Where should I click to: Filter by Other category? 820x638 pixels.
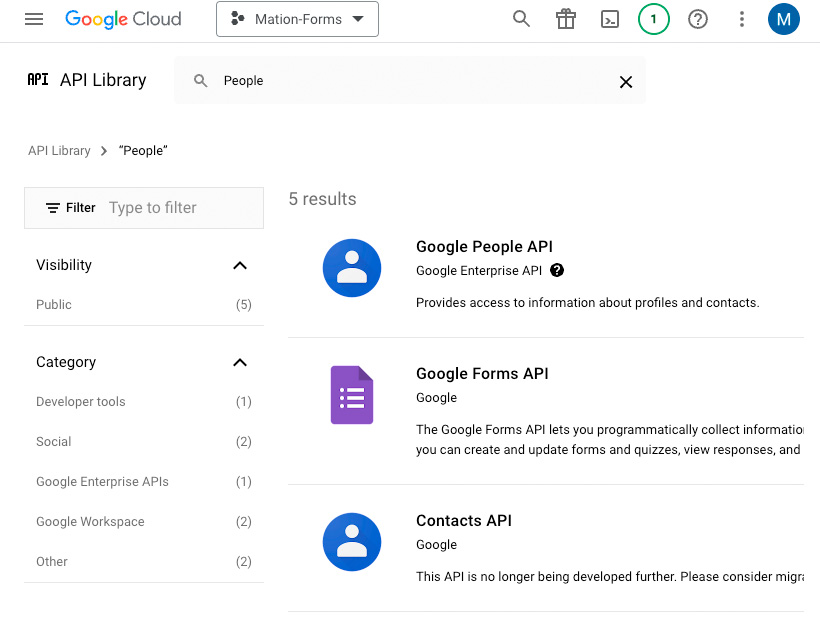144,562
